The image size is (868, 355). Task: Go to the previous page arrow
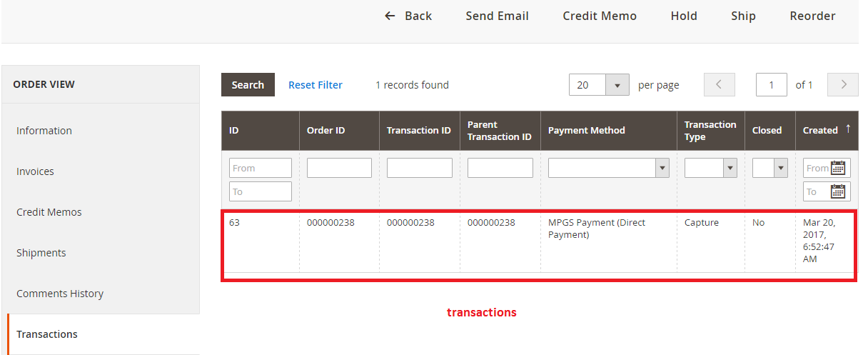coord(720,84)
